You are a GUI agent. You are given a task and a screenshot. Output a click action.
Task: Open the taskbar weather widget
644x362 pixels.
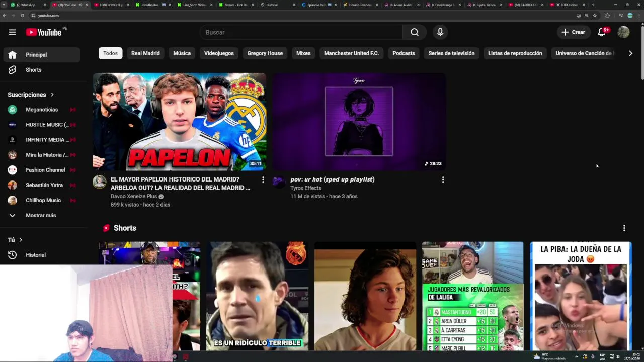[550, 356]
